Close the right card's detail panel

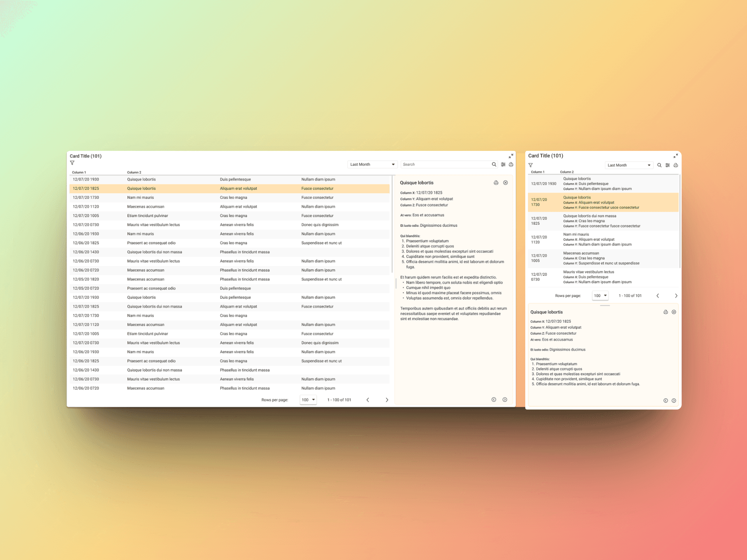pos(674,312)
